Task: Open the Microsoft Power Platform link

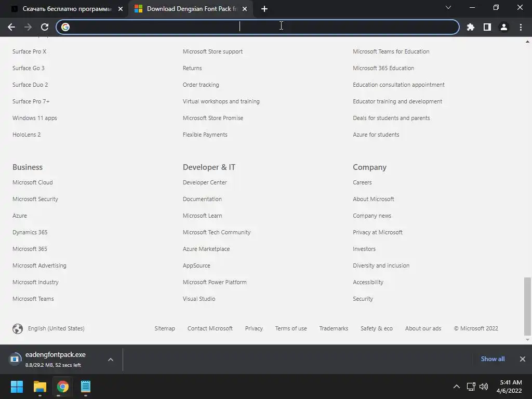Action: (x=215, y=282)
